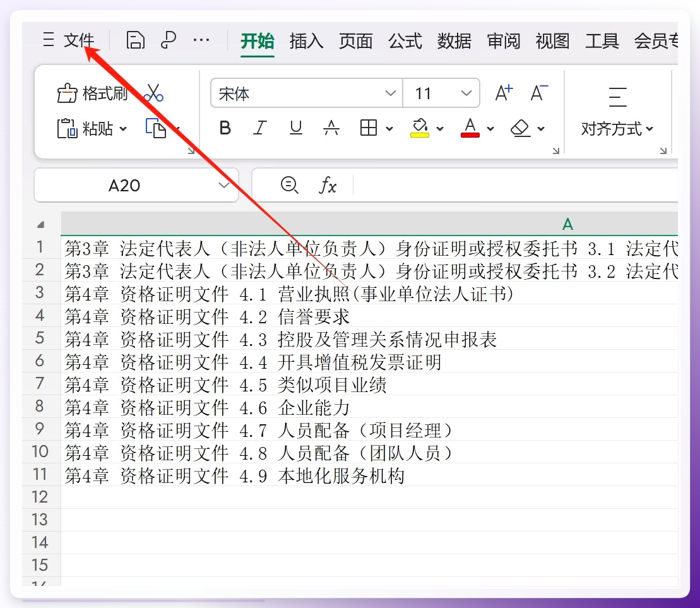Open clipboard group dialog launcher arrow
Image resolution: width=700 pixels, height=608 pixels.
[191, 151]
